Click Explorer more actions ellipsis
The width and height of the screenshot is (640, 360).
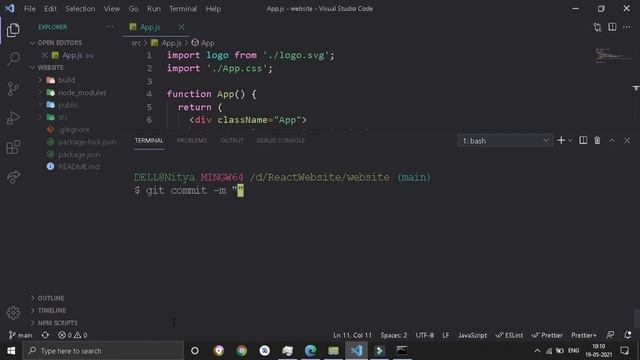click(109, 27)
